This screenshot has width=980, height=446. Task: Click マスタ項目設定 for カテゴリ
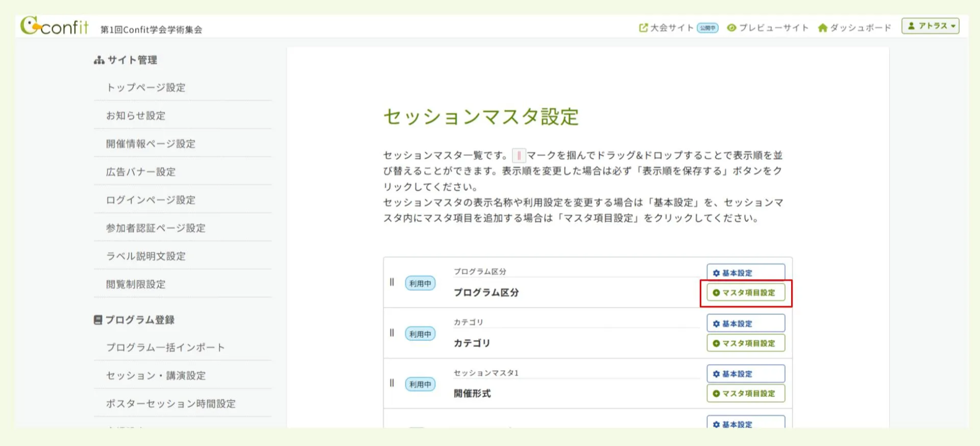746,343
